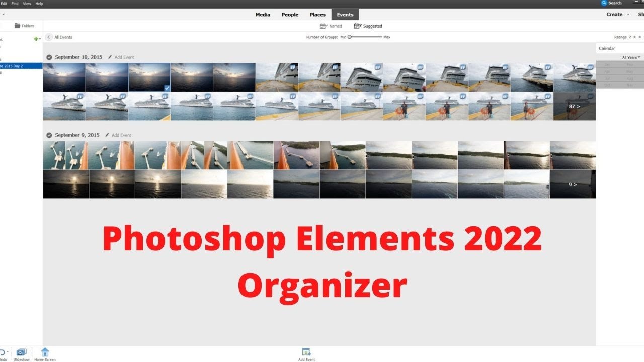Toggle the September 10, 2015 group checkmark
The image size is (644, 362).
click(49, 57)
